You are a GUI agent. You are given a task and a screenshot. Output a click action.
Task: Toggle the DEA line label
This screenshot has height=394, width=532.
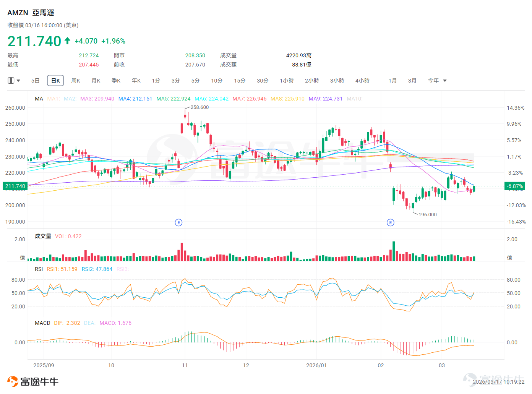click(90, 323)
